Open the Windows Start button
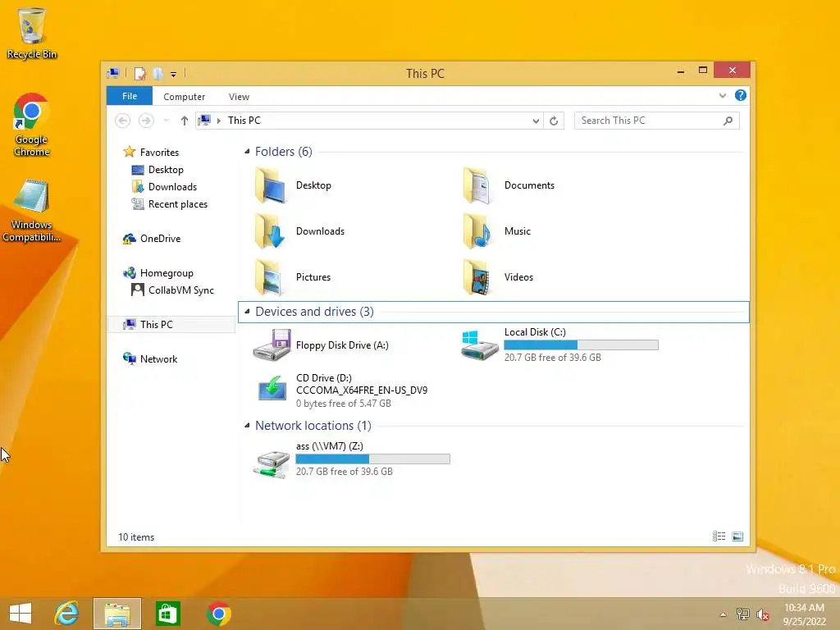Screen dimensions: 840x630 21,614
